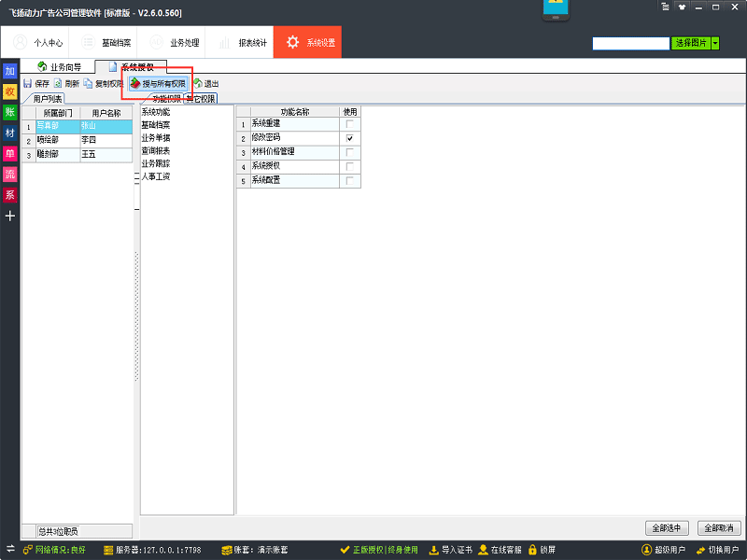Click the 锁屏 lock screen icon
747x560 pixels.
click(x=532, y=550)
